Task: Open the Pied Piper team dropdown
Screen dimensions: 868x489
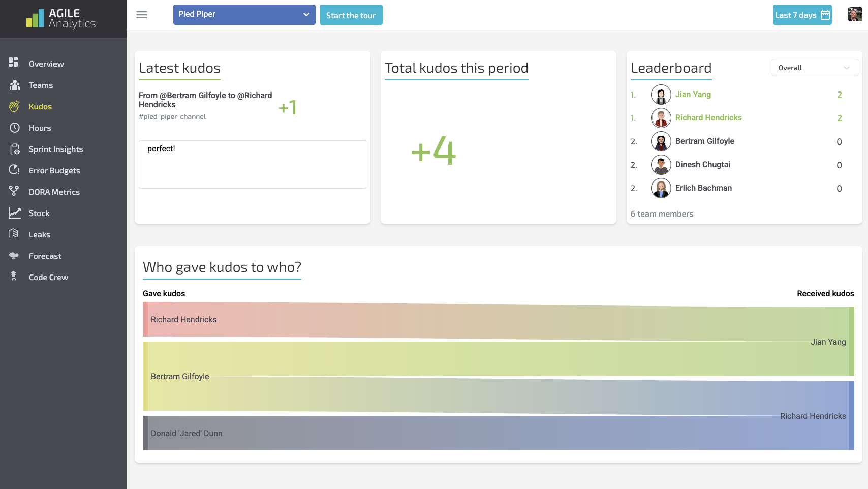Action: click(x=244, y=15)
